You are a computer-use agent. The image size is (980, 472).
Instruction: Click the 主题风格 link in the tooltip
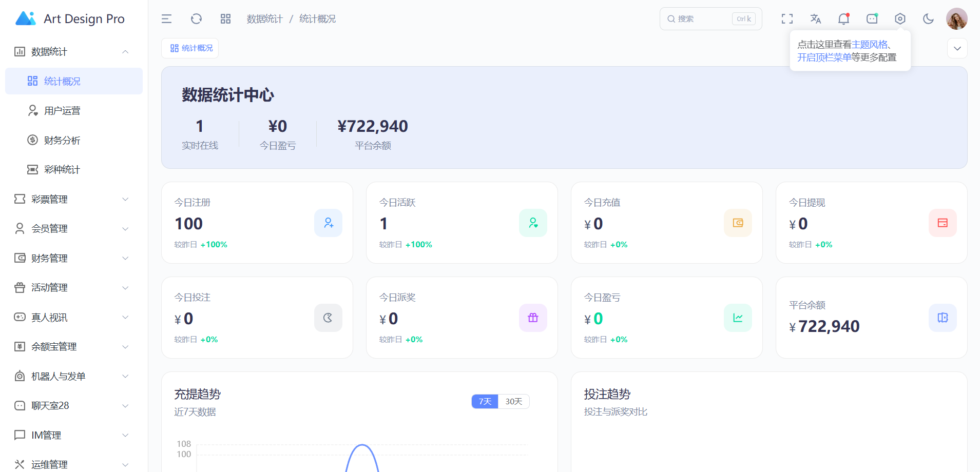869,45
